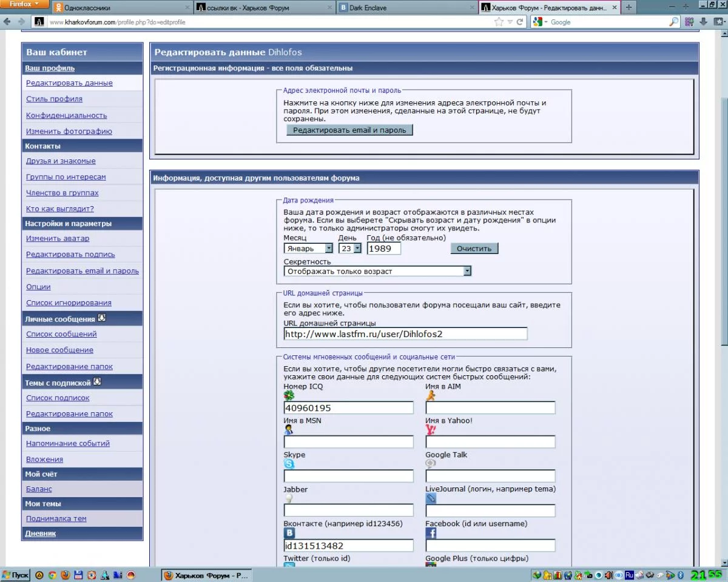This screenshot has height=582, width=728.
Task: Launch Chrome from the quick launch bar
Action: 53,575
